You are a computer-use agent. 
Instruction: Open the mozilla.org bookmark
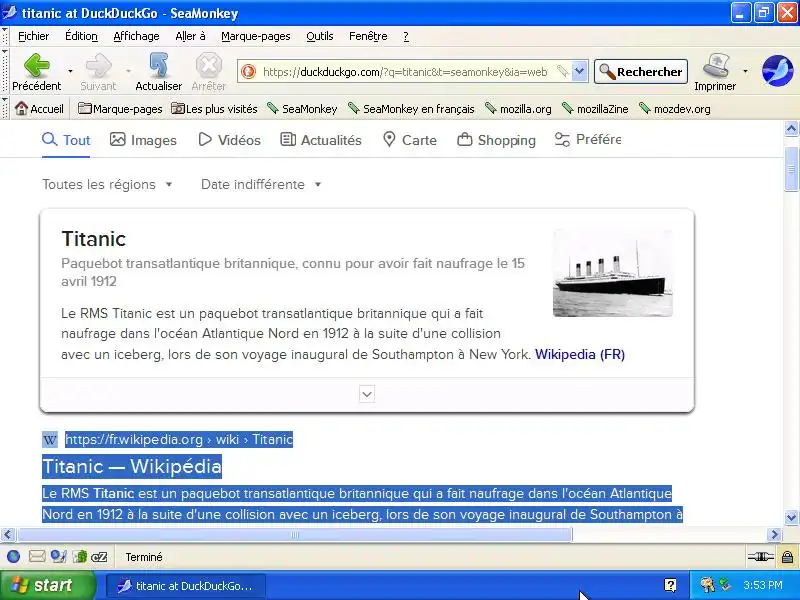coord(518,109)
